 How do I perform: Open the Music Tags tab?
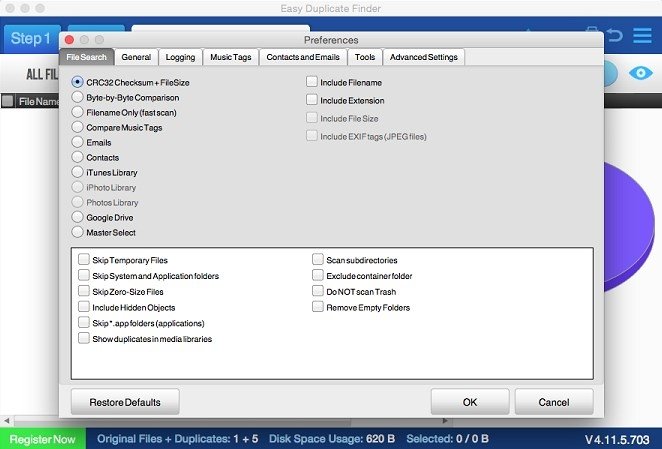231,57
